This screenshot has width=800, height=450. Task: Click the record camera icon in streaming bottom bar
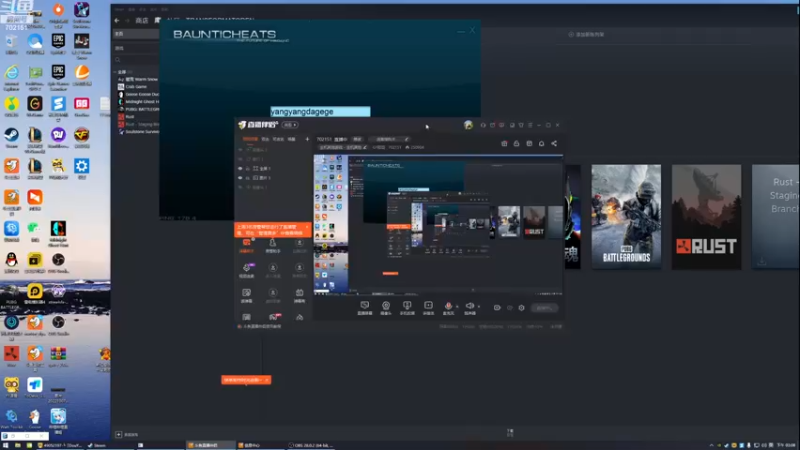(497, 308)
